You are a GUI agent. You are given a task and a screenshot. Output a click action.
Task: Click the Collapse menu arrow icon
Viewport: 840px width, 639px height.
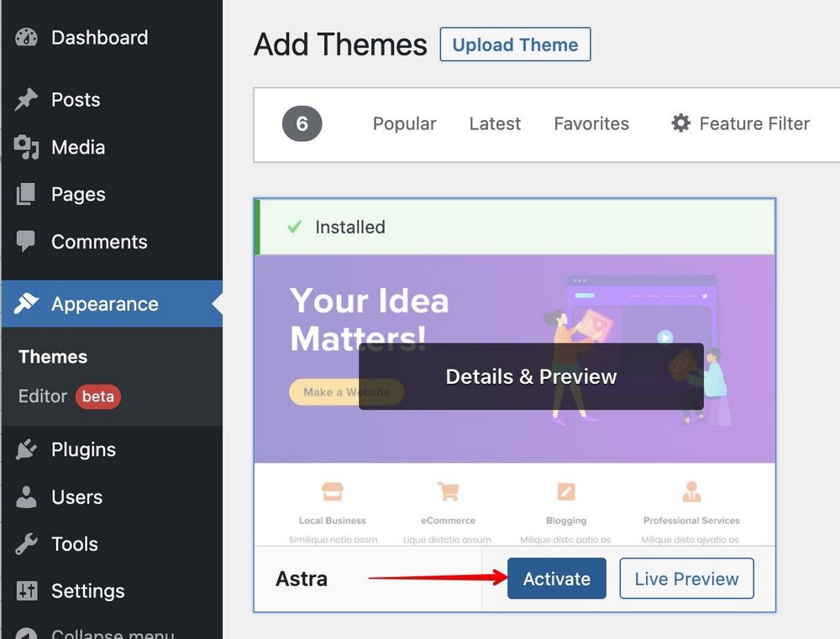(26, 632)
